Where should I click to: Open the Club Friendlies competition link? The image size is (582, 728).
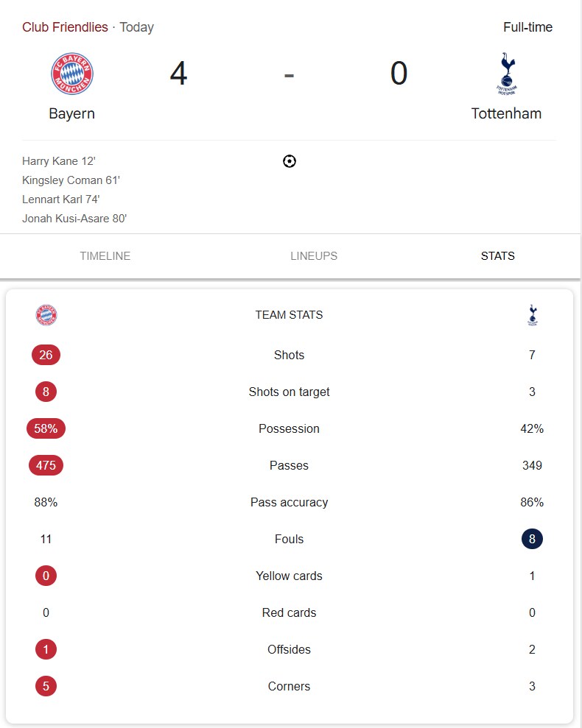coord(65,26)
